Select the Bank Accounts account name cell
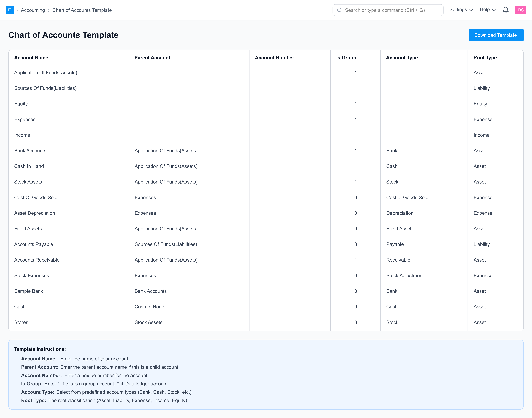The width and height of the screenshot is (532, 418). 30,151
